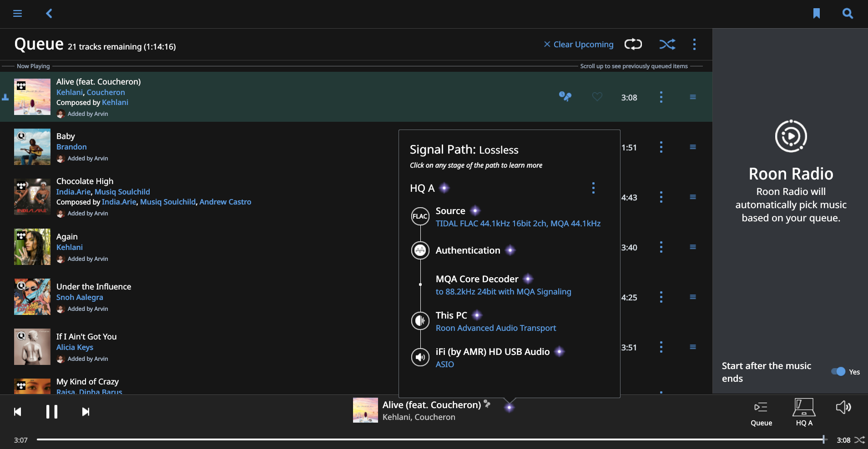The image size is (868, 449).
Task: Open the lyrics icon for Alive track
Action: click(x=565, y=96)
